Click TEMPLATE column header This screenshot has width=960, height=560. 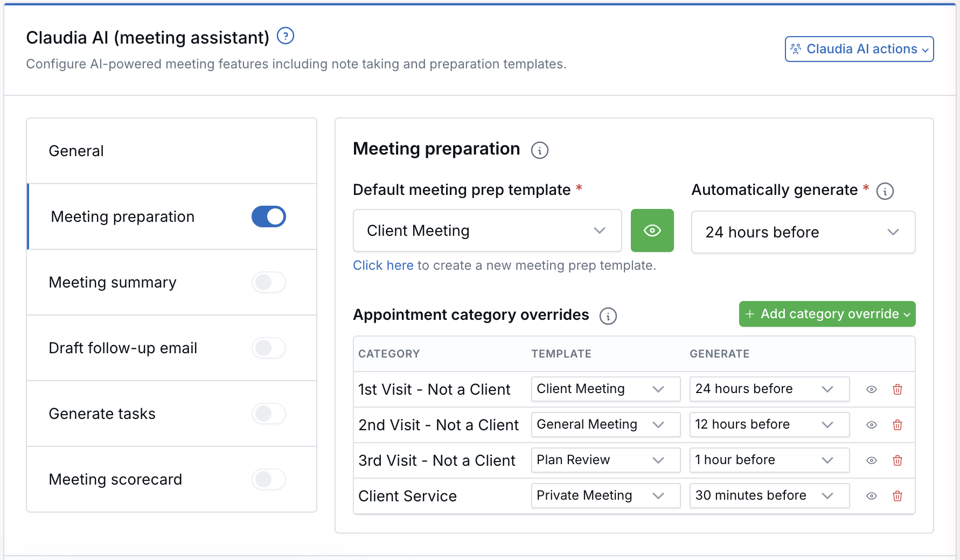point(561,354)
